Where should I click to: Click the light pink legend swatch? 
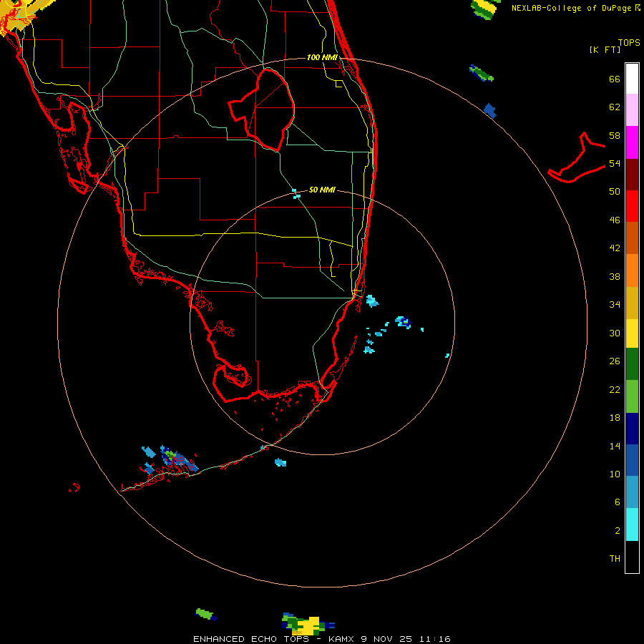click(632, 110)
